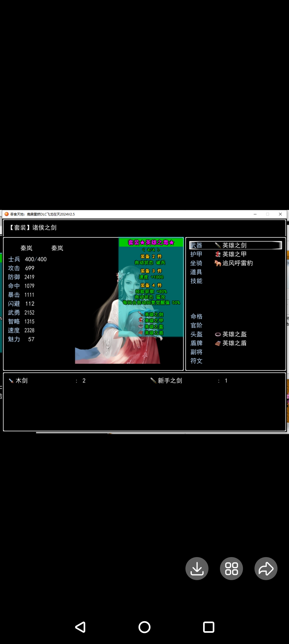Click the 新手之剑 sword icon in inventory
289x644 pixels.
tap(153, 381)
